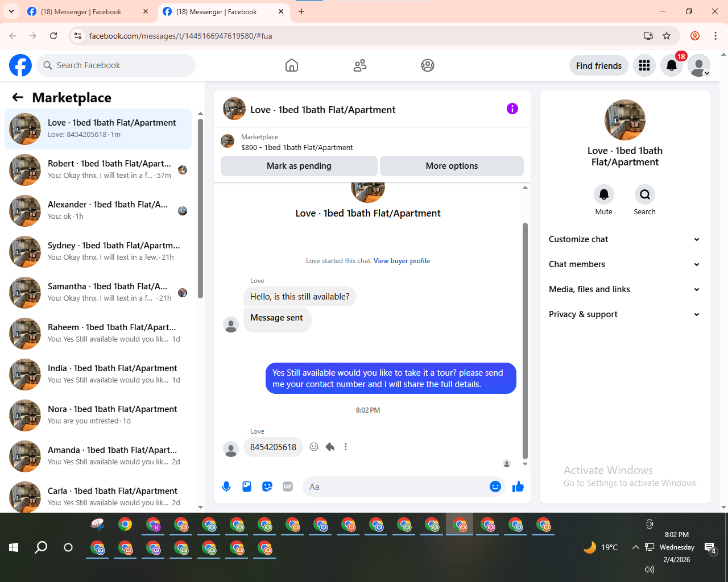Open the Friends icon in top navigation
Viewport: 728px width, 582px height.
point(360,65)
